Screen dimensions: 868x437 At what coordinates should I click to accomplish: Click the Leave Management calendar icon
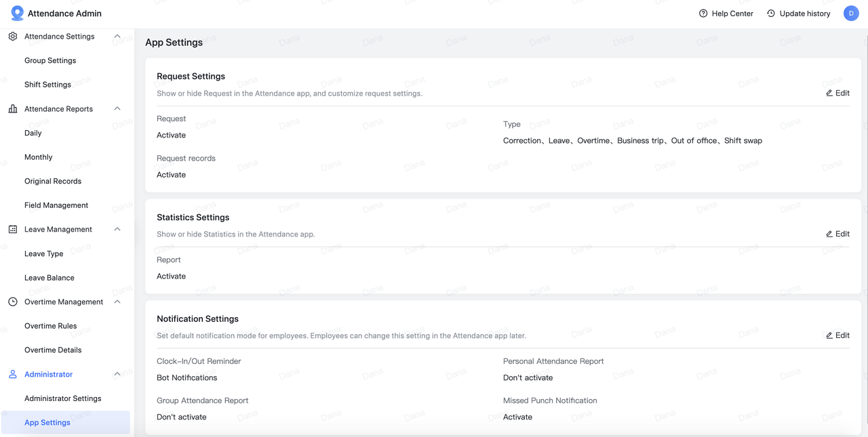13,230
